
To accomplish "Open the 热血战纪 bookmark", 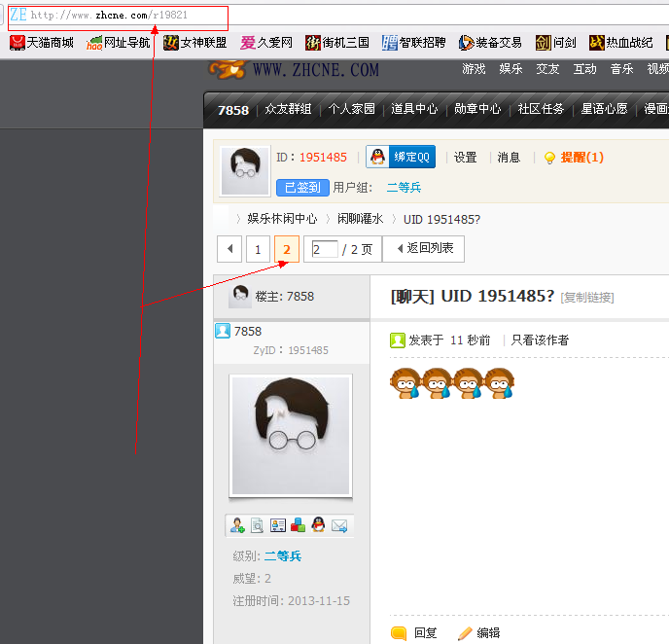I will coord(620,43).
